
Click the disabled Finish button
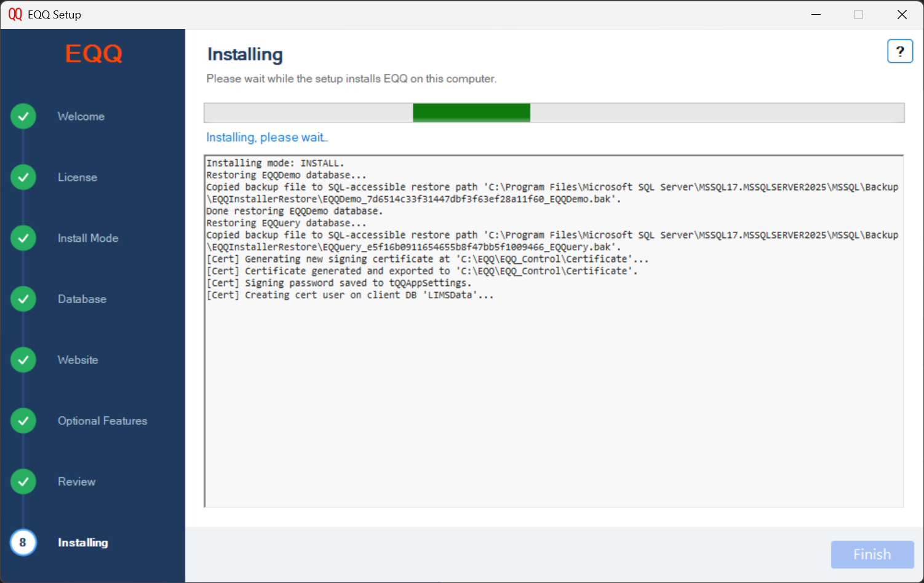pos(872,554)
